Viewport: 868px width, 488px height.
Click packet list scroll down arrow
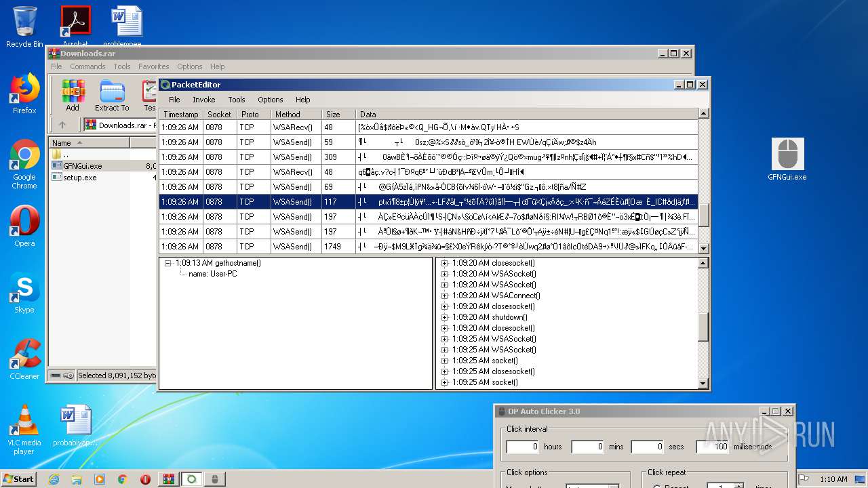coord(703,248)
